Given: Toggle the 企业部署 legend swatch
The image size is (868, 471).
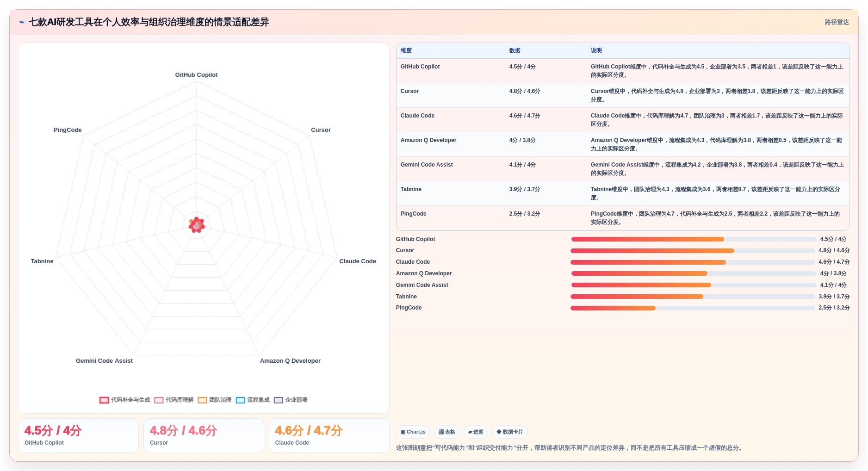Looking at the screenshot, I should click(x=278, y=400).
